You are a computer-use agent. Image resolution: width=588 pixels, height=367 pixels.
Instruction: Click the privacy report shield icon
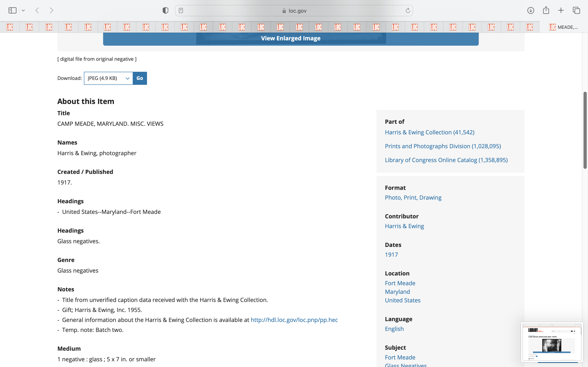pos(165,10)
